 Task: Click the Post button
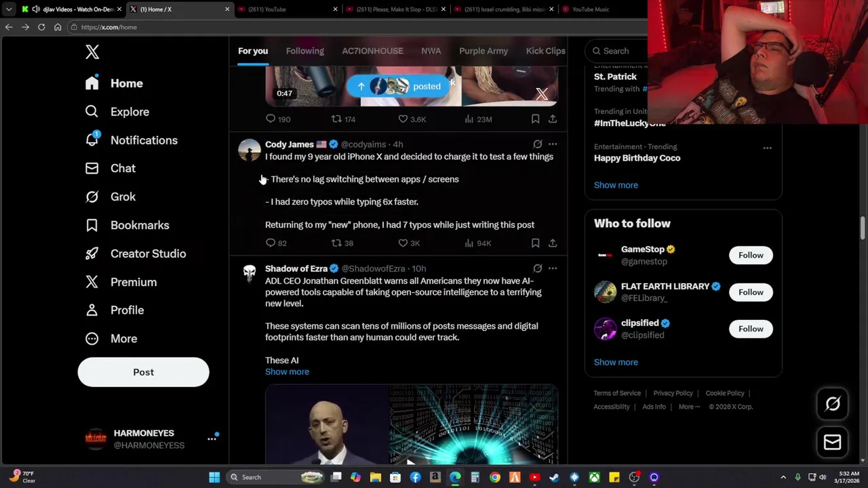(x=143, y=372)
